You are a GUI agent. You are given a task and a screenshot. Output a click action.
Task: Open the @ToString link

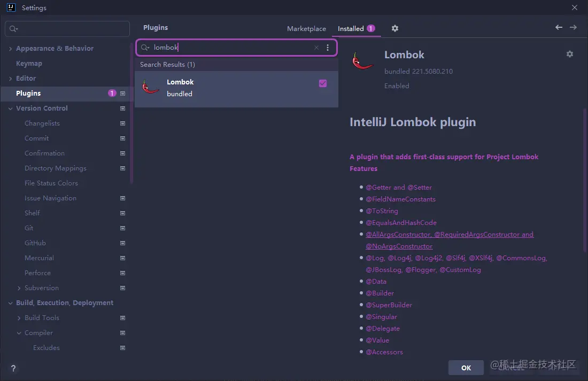382,211
